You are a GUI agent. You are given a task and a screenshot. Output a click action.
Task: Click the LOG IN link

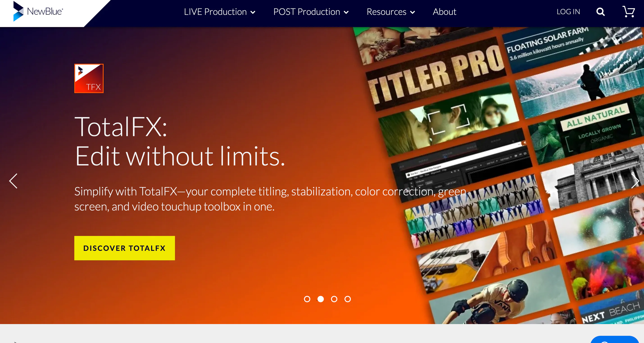pos(568,12)
